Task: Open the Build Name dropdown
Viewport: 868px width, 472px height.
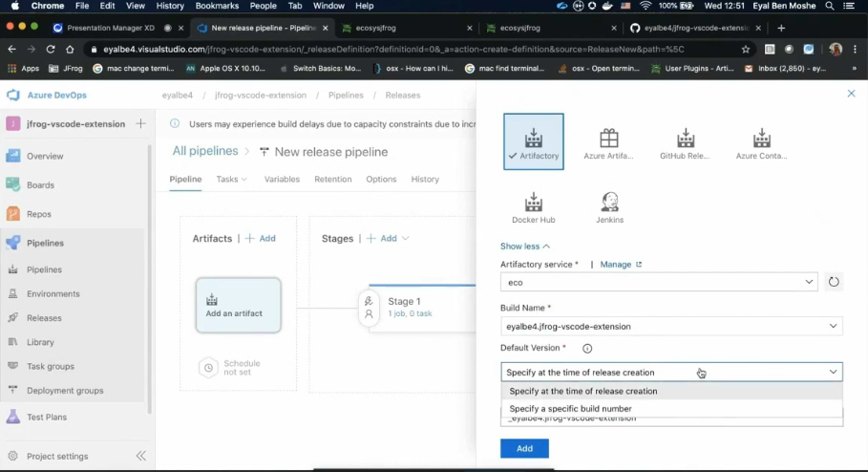Action: coord(671,327)
